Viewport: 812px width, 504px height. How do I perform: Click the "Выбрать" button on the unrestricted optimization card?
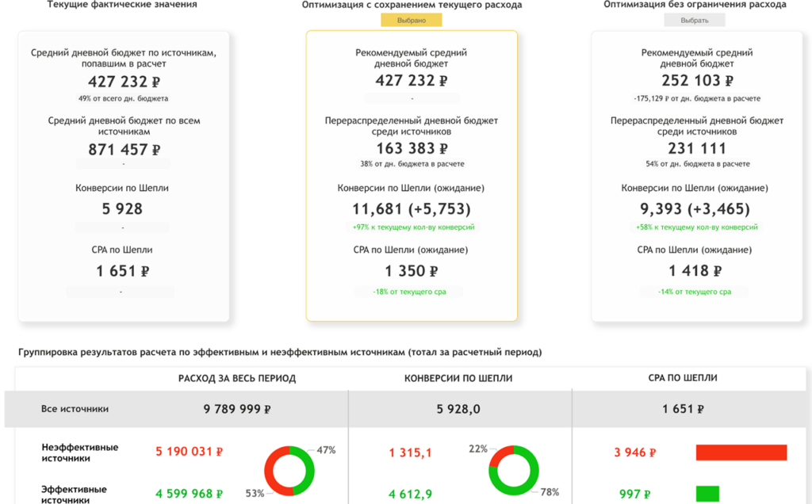(x=694, y=19)
